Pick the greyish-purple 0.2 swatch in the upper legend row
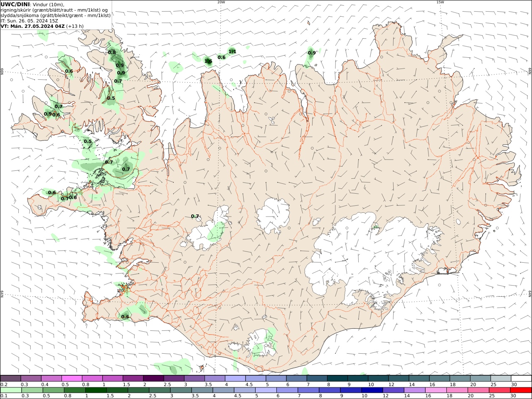Viewport: 532px width, 399px height. pyautogui.click(x=10, y=378)
